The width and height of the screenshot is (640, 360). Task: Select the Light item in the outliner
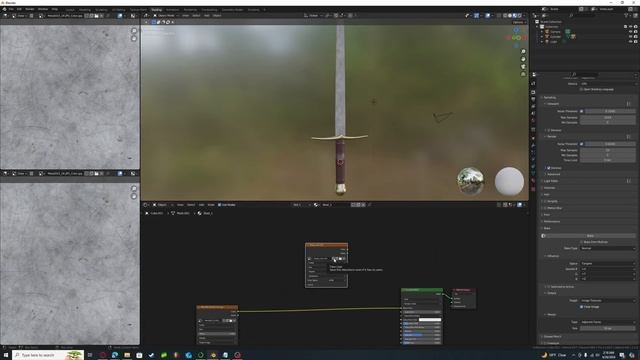coord(553,42)
